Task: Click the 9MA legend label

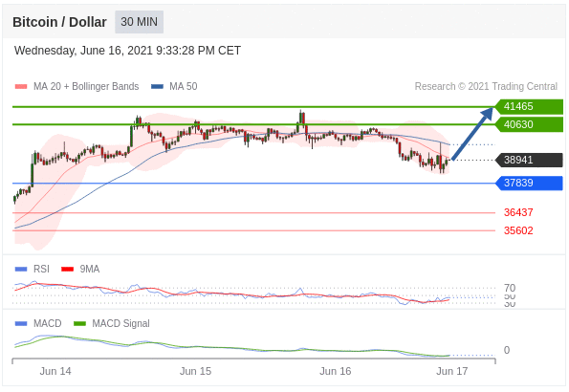Action: 90,269
